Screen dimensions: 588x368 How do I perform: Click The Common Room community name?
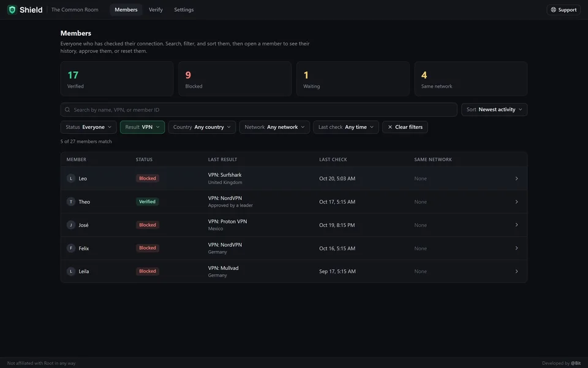click(75, 10)
